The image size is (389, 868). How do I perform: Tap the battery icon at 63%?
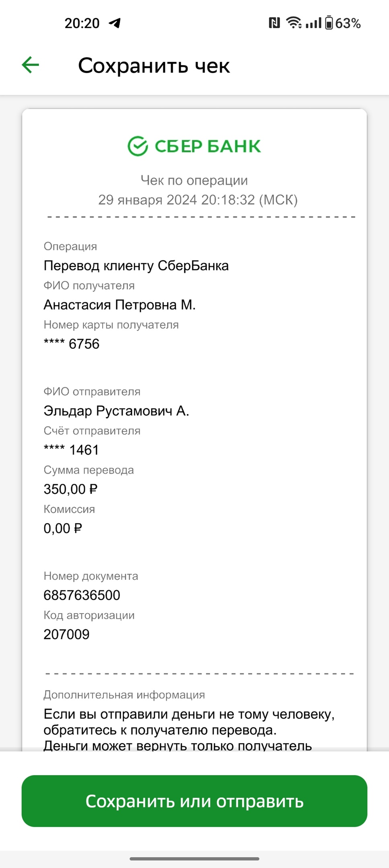coord(329,23)
